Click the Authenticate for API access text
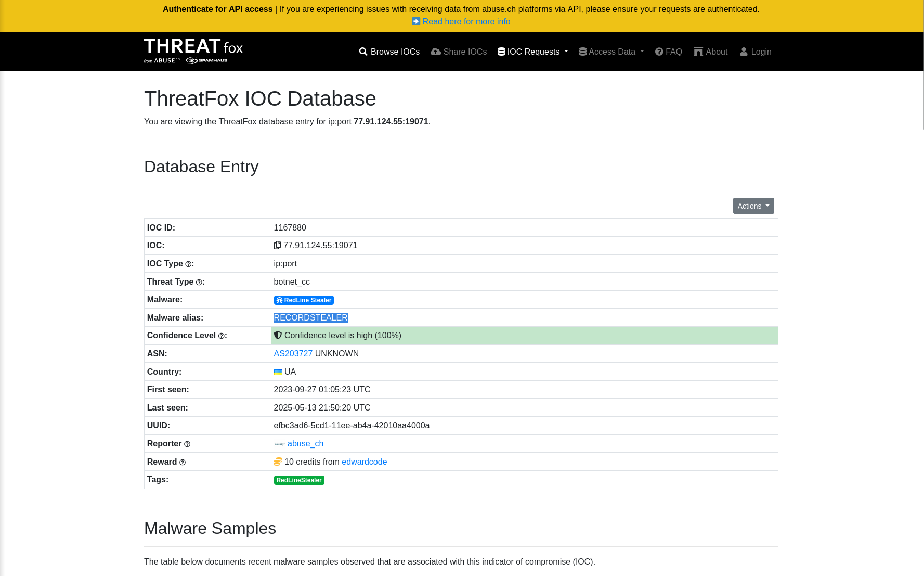 pos(218,9)
